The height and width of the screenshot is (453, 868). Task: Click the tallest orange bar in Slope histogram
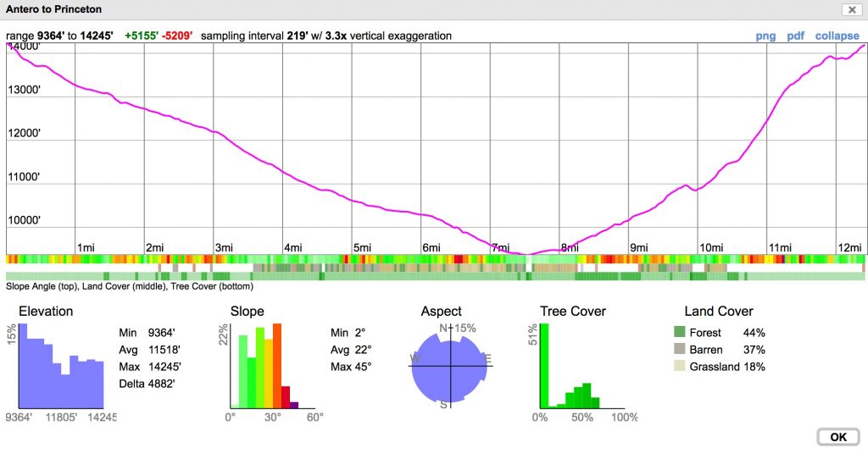pos(276,366)
